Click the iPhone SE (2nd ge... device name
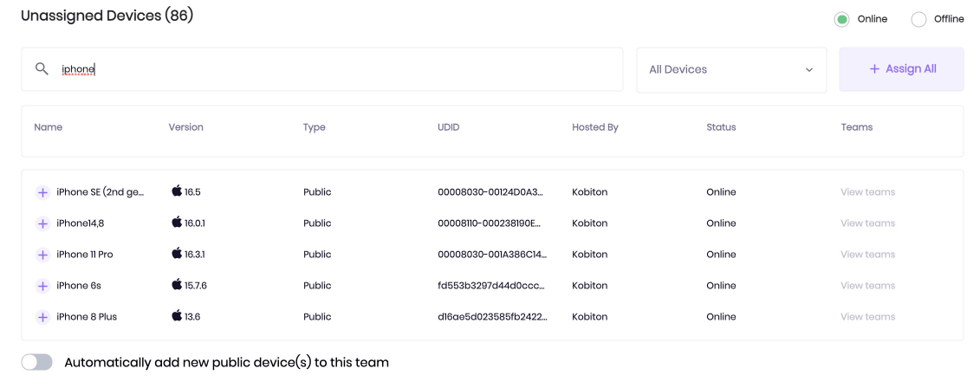 tap(101, 192)
